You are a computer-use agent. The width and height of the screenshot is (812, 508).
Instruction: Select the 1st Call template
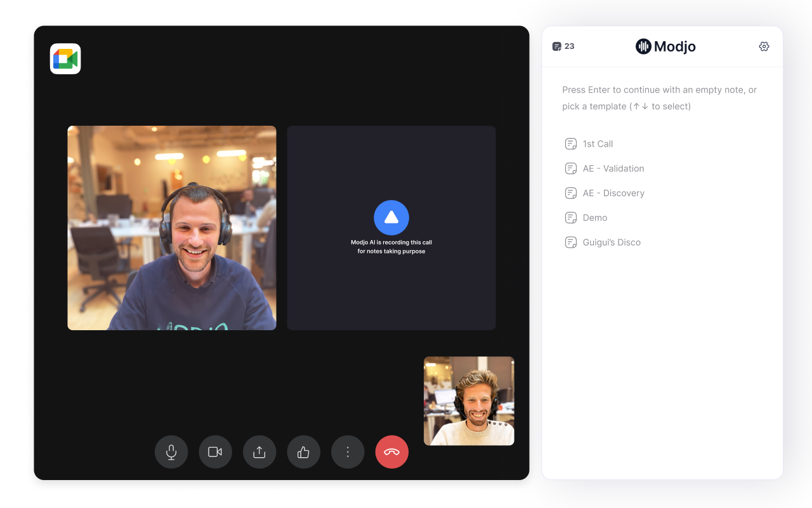point(662,144)
